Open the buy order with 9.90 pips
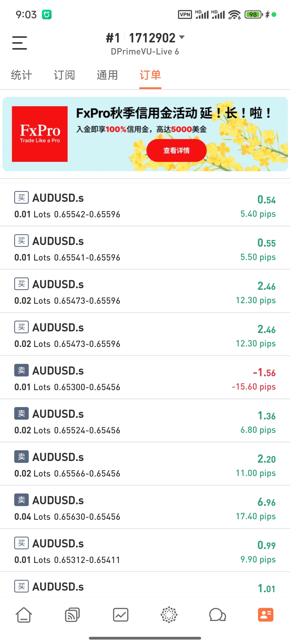The height and width of the screenshot is (644, 290). (145, 551)
